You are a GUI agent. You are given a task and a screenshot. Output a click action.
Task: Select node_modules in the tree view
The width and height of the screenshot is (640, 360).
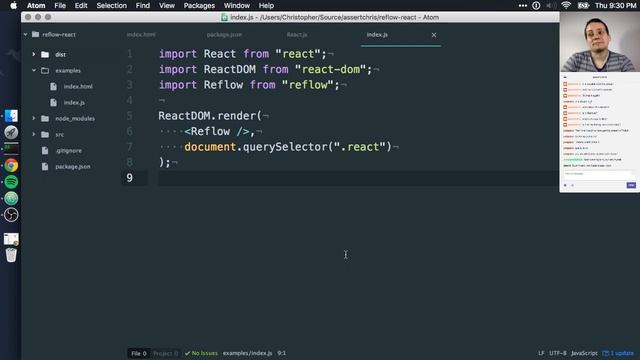(75, 118)
